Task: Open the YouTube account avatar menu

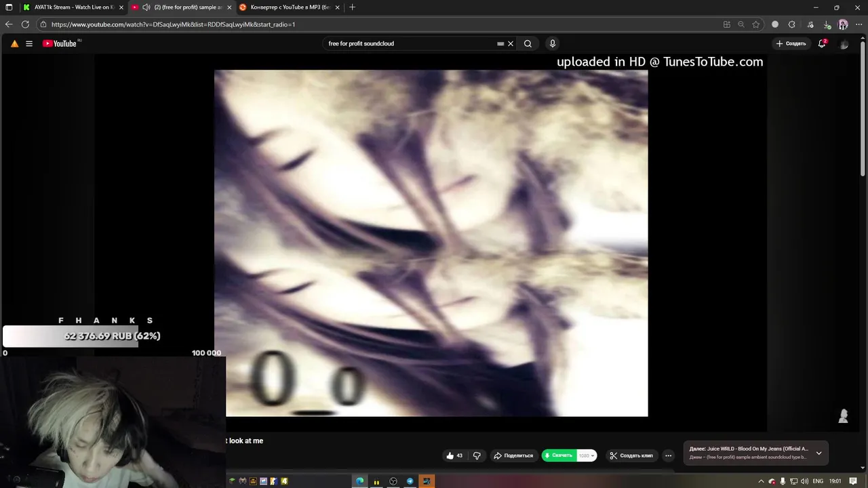Action: tap(844, 44)
